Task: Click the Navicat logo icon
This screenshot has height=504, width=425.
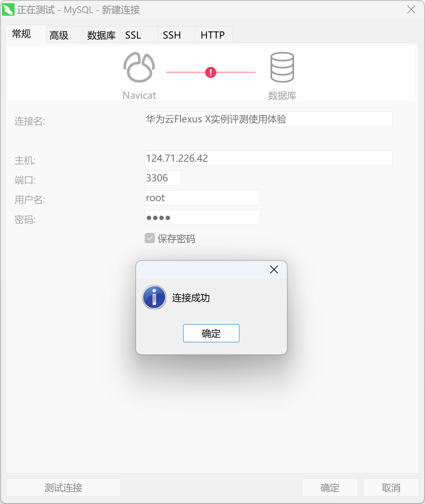Action: coord(139,67)
